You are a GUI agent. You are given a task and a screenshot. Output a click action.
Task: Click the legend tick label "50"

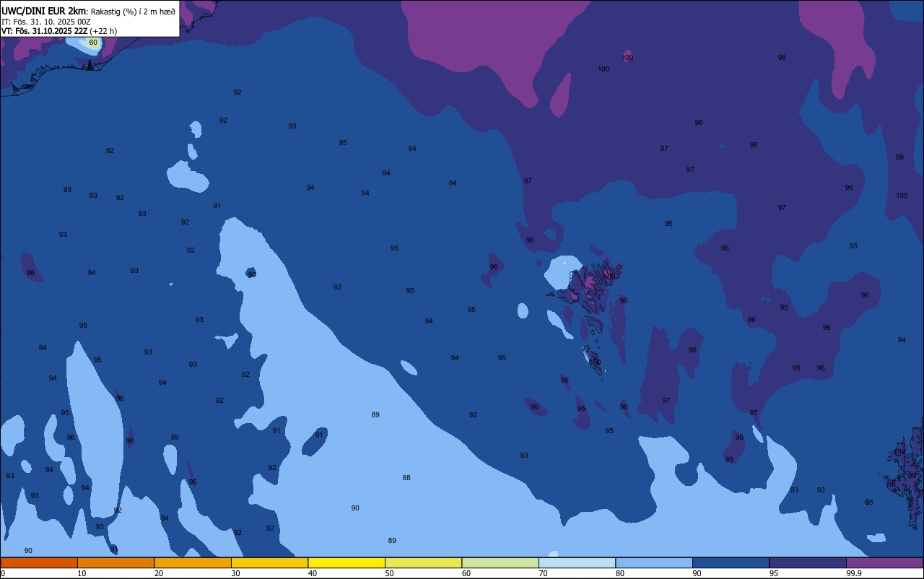tap(389, 573)
